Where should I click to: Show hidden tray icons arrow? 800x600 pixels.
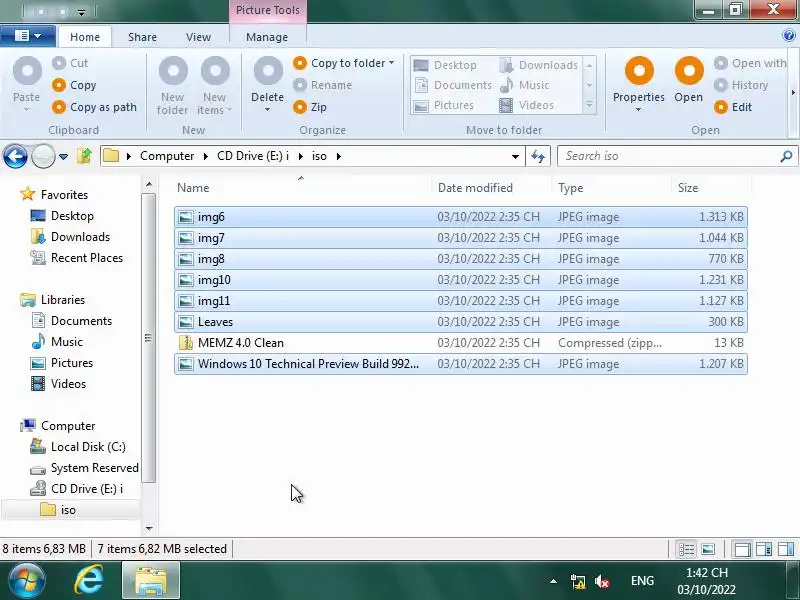coord(554,581)
